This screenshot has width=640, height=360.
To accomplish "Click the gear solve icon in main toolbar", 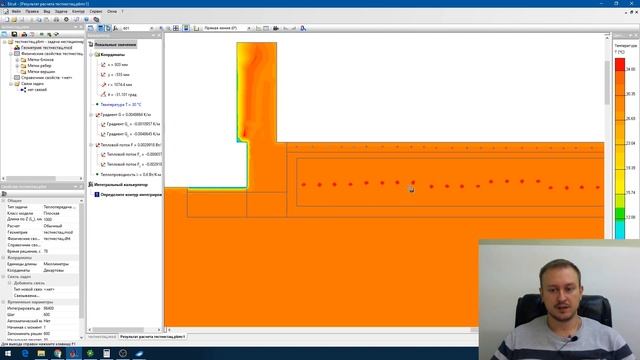I will (x=67, y=19).
